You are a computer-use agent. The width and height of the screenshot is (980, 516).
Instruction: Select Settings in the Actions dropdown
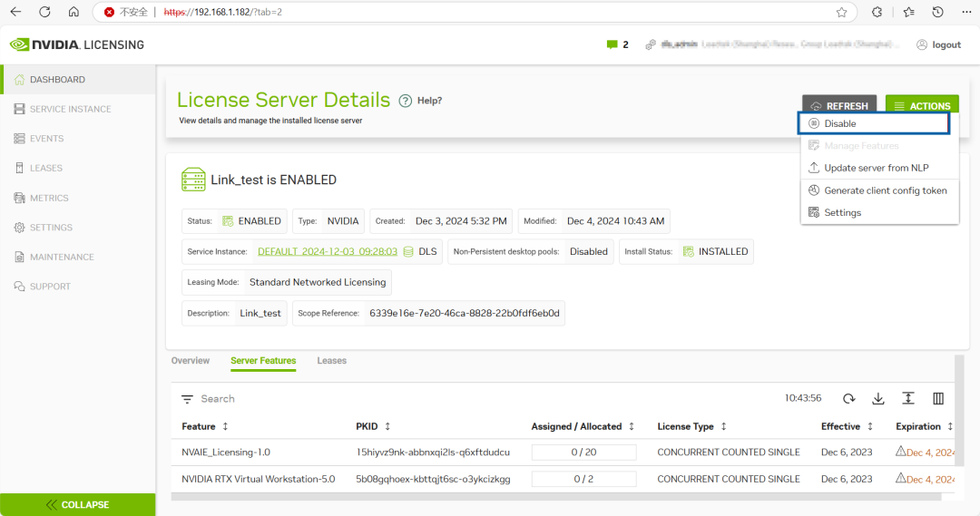[879, 212]
